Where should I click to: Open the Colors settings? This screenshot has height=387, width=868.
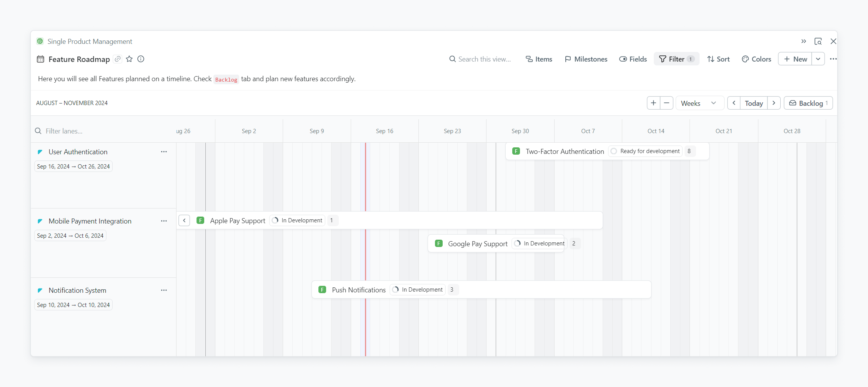click(x=756, y=59)
